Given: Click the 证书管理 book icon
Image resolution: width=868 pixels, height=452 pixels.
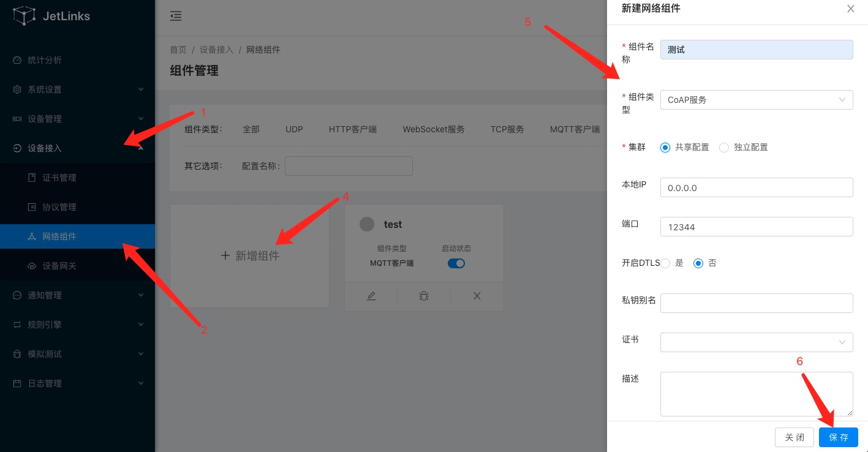Looking at the screenshot, I should pos(32,178).
